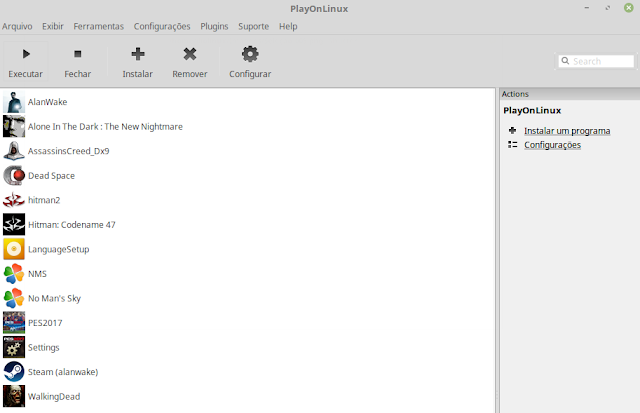This screenshot has width=640, height=413.
Task: Select the LanguageSetup disc icon
Action: tap(14, 249)
